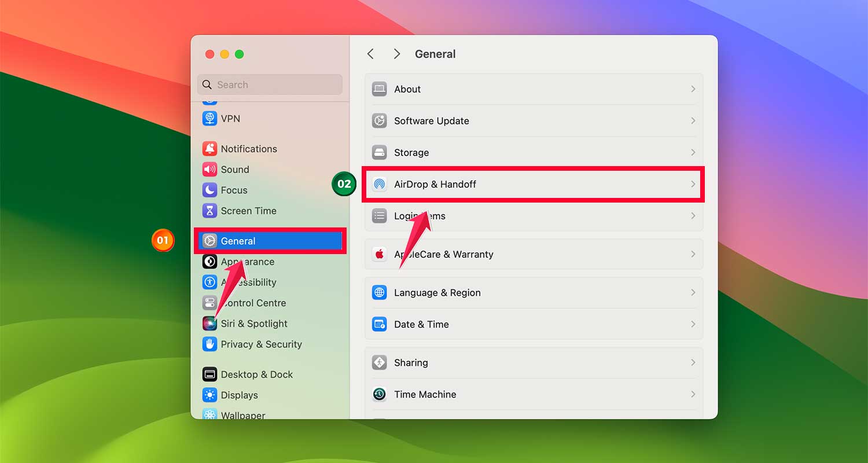Click the Focus moon icon
Image resolution: width=868 pixels, height=463 pixels.
tap(209, 190)
